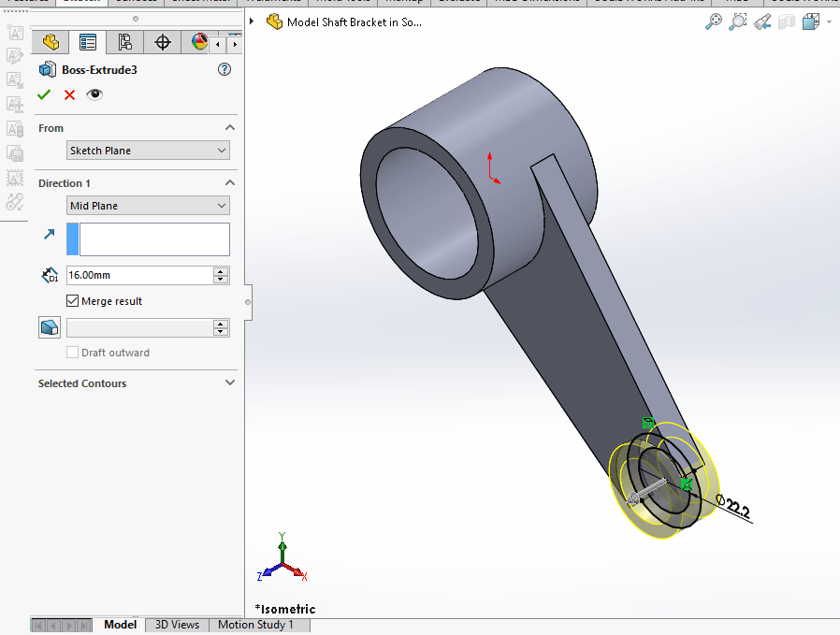Screen dimensions: 840x635
Task: Select the Zoom to Fit tool
Action: pos(713,21)
